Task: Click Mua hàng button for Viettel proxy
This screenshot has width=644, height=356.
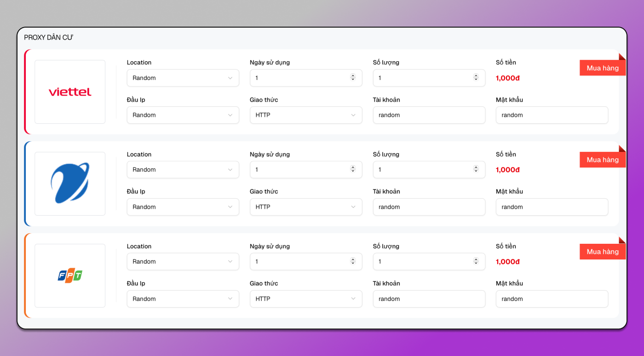Action: click(x=603, y=68)
